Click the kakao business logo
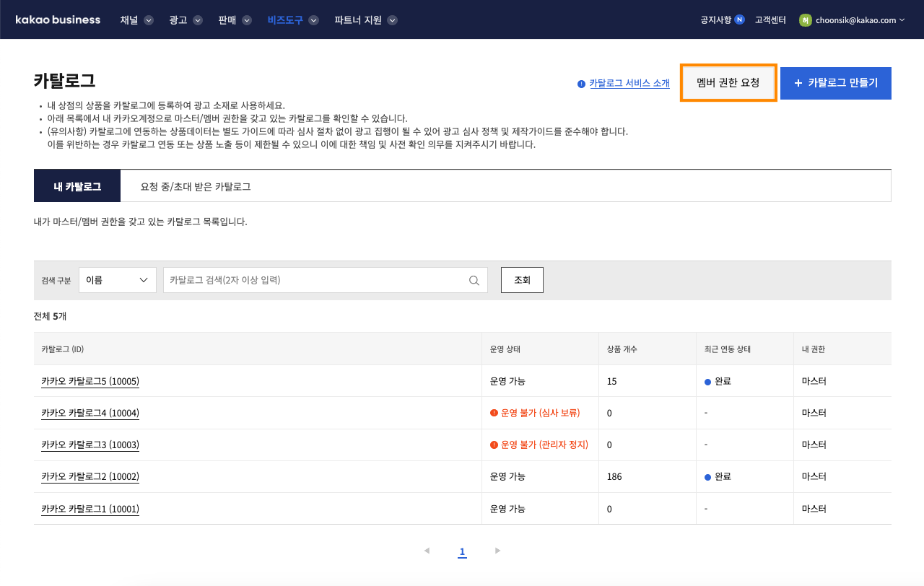Image resolution: width=924 pixels, height=586 pixels. (58, 19)
